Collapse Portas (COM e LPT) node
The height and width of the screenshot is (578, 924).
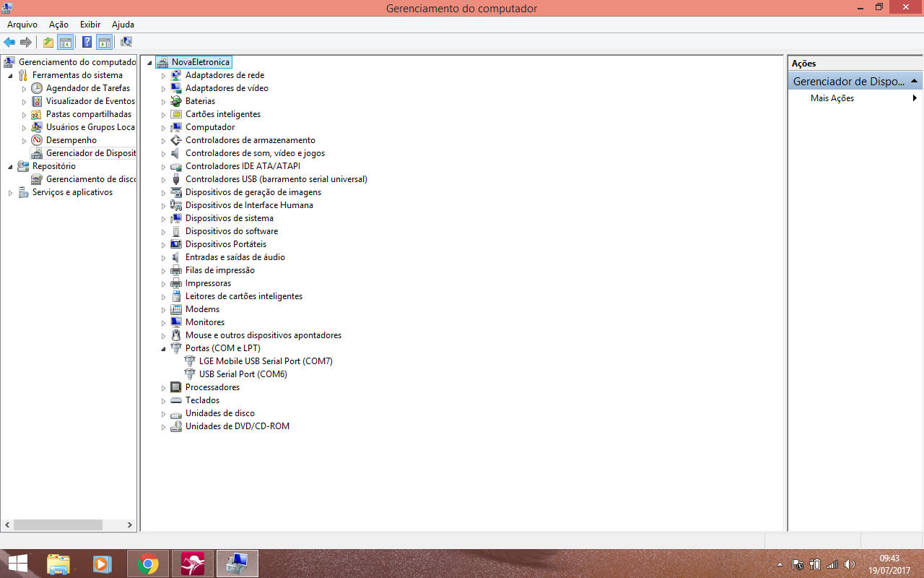tap(163, 349)
